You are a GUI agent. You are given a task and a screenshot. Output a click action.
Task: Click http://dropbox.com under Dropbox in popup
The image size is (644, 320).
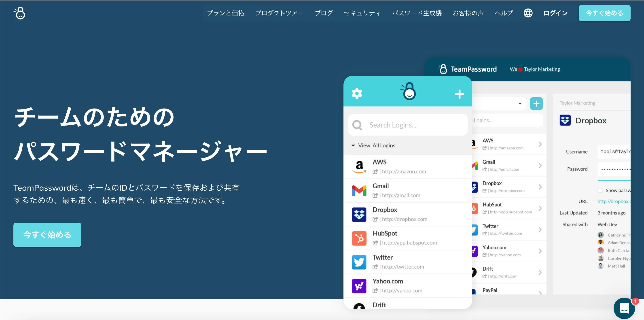click(405, 219)
